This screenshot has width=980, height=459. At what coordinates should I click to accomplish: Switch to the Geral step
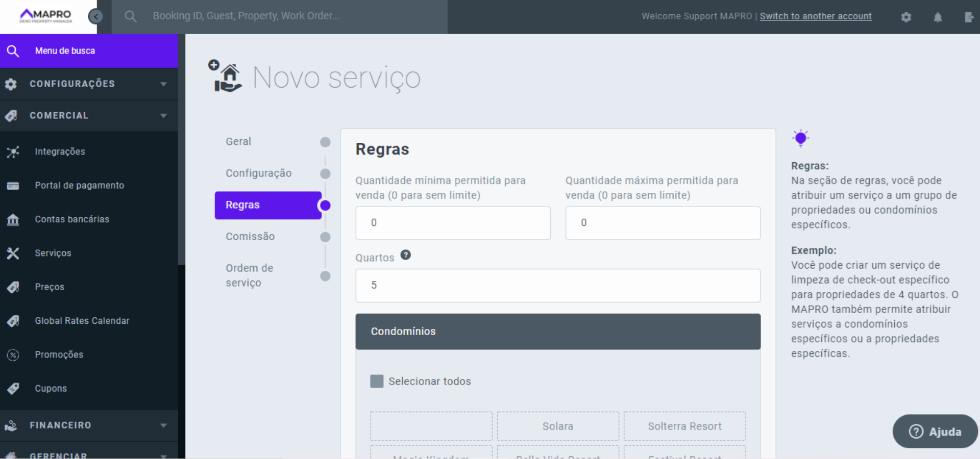click(x=238, y=142)
